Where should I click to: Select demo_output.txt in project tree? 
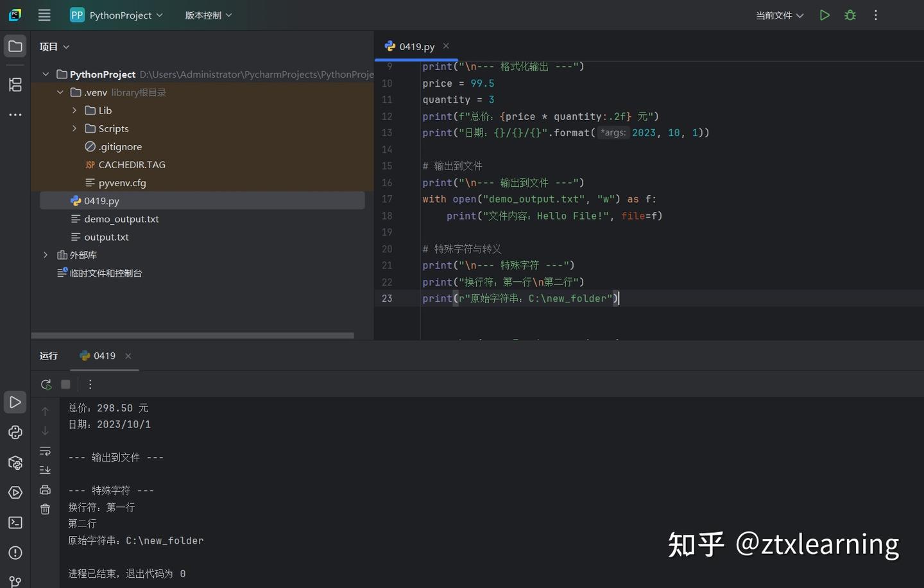pos(121,219)
